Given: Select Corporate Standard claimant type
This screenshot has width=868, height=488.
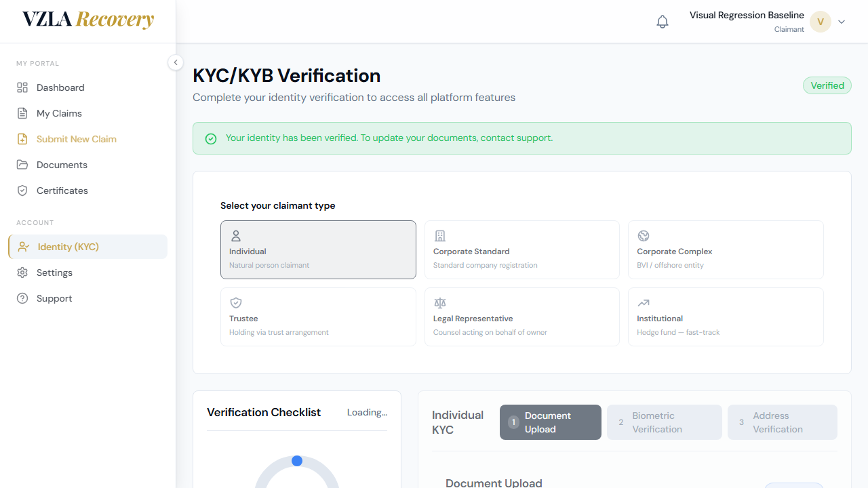Looking at the screenshot, I should click(x=522, y=249).
